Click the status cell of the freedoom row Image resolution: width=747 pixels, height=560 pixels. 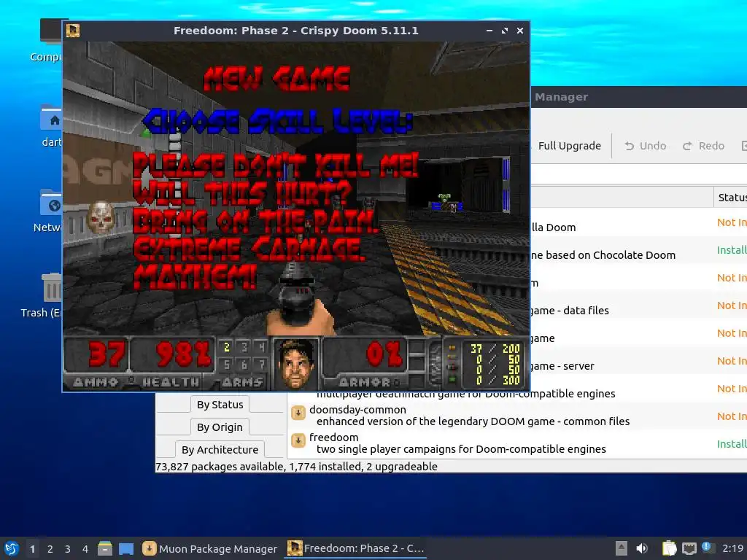(x=732, y=444)
